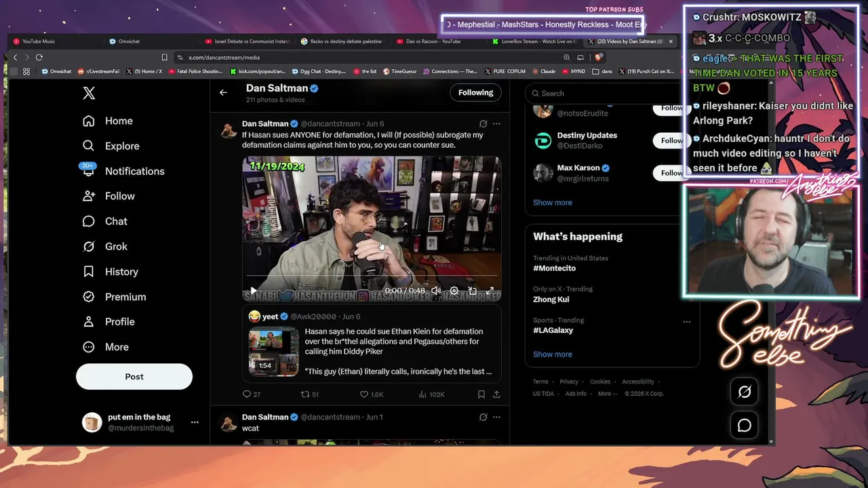Switch to the Israel Debate vs Communist tab
This screenshot has width=868, height=488.
(x=247, y=41)
